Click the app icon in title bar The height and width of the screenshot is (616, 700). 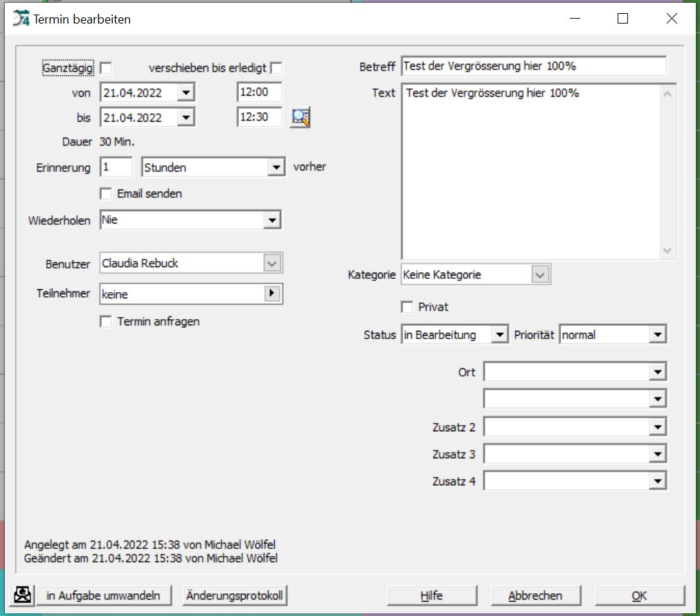point(21,19)
